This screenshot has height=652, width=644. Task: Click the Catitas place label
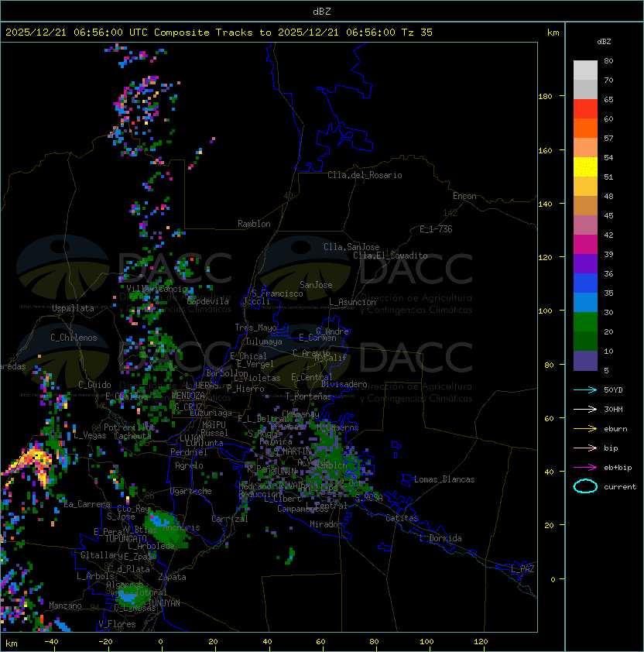pyautogui.click(x=402, y=518)
